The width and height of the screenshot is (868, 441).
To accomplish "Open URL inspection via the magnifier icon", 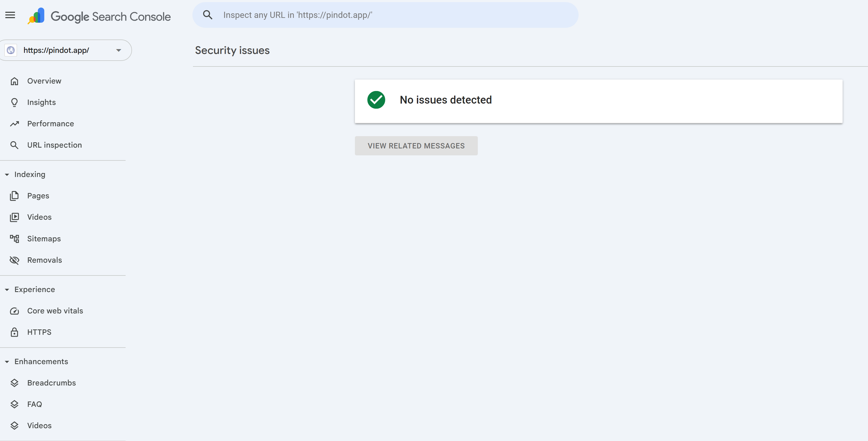I will coord(15,145).
